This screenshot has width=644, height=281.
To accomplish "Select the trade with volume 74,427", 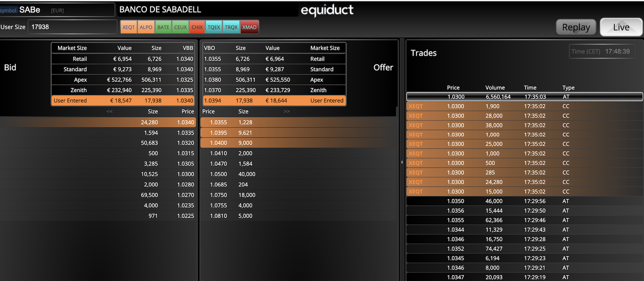I will (525, 249).
